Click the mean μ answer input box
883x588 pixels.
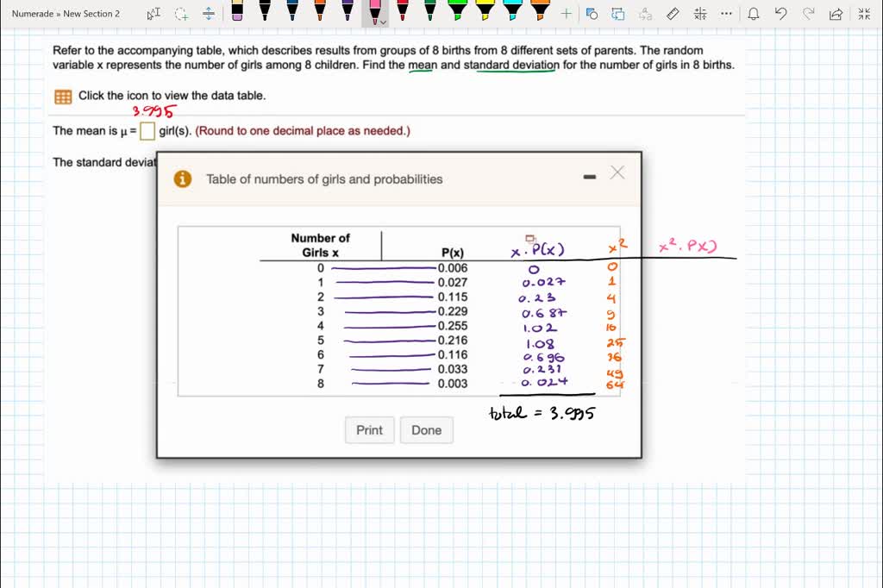point(147,130)
